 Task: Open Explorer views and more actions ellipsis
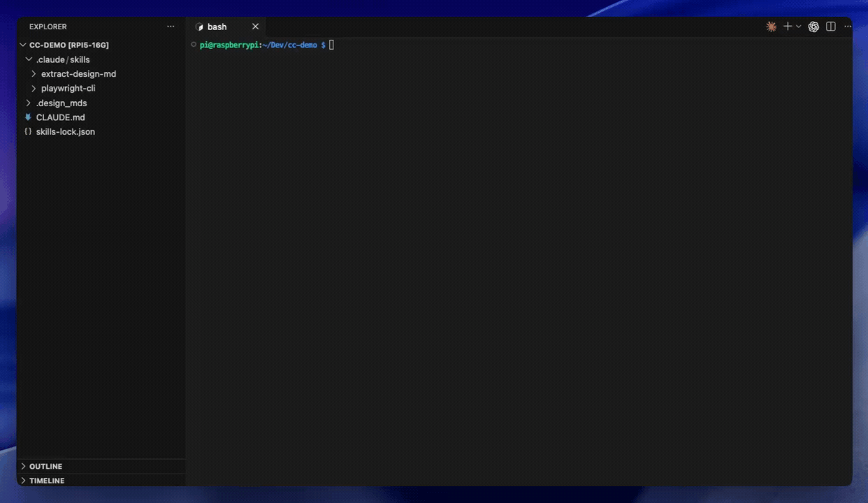point(171,27)
